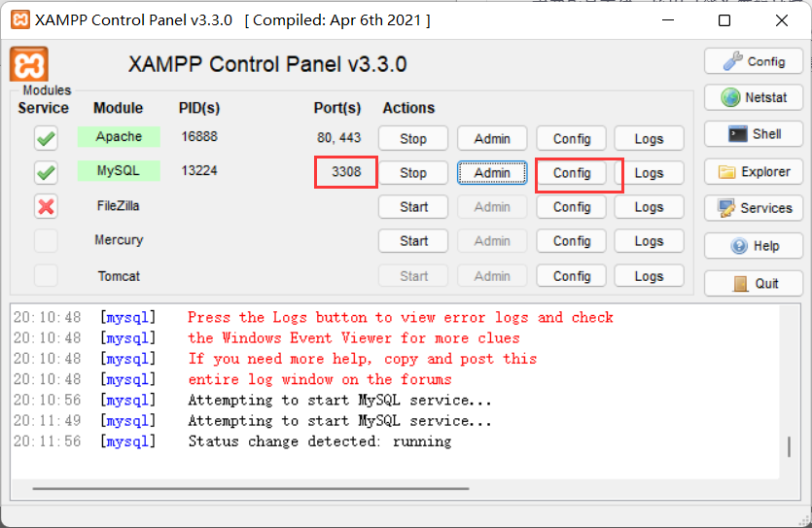Open FileZilla Config menu

(x=571, y=207)
